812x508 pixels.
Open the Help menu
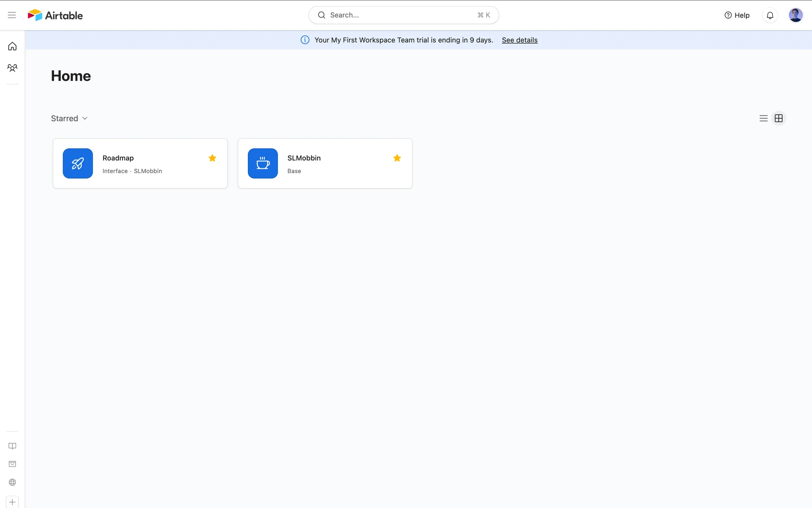click(x=737, y=15)
